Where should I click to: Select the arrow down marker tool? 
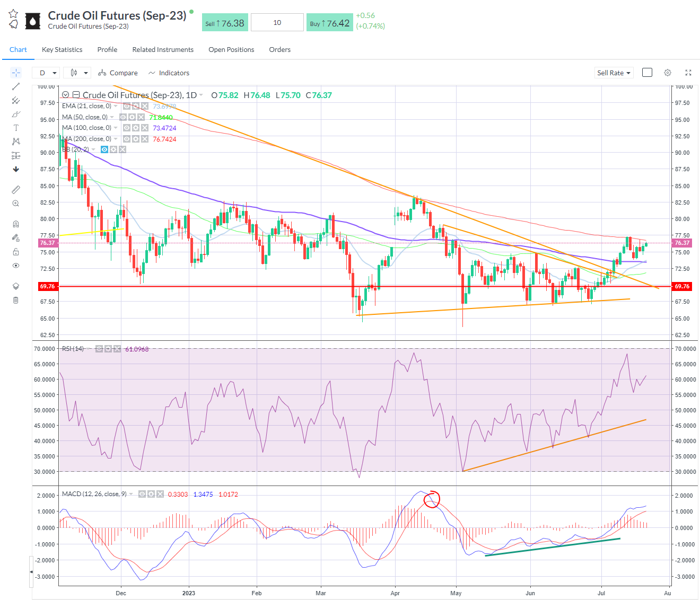click(x=16, y=169)
